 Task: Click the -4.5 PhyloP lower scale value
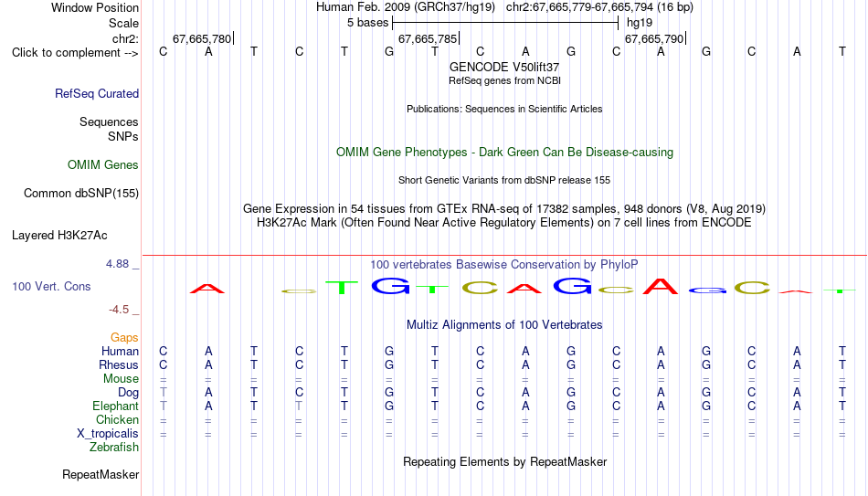point(119,310)
